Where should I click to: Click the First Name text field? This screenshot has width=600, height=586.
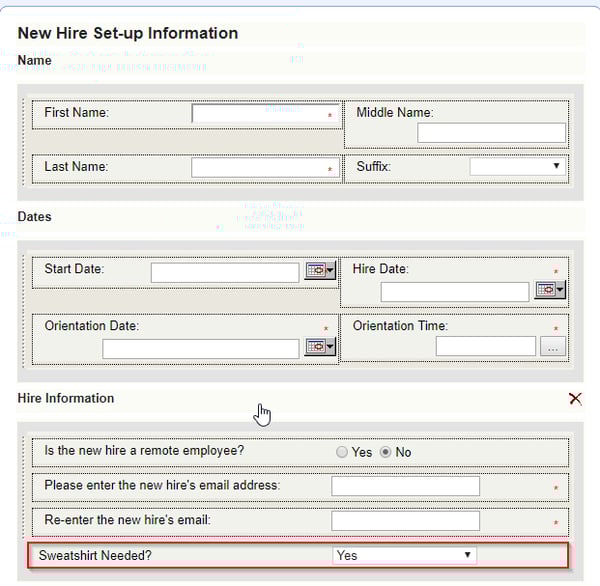click(x=264, y=114)
